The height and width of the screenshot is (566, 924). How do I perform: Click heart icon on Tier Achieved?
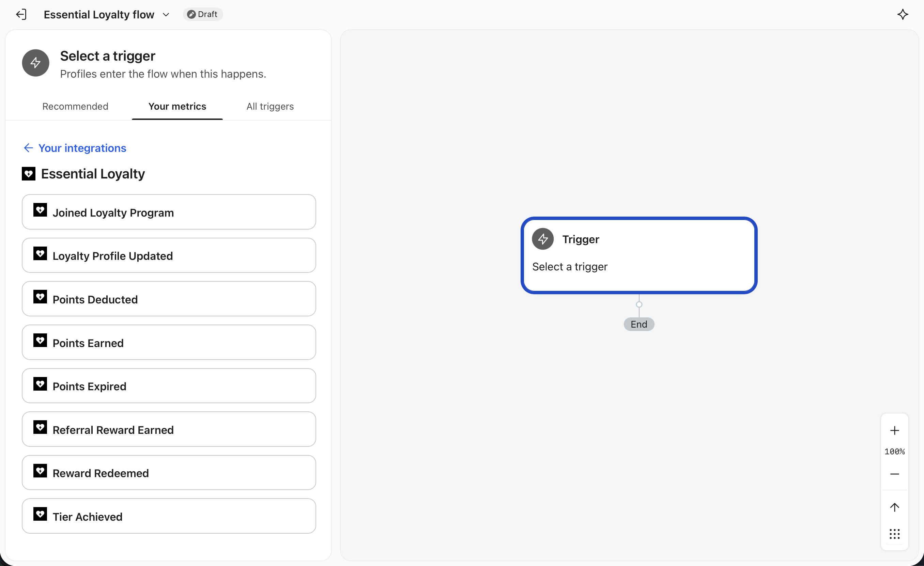click(40, 514)
